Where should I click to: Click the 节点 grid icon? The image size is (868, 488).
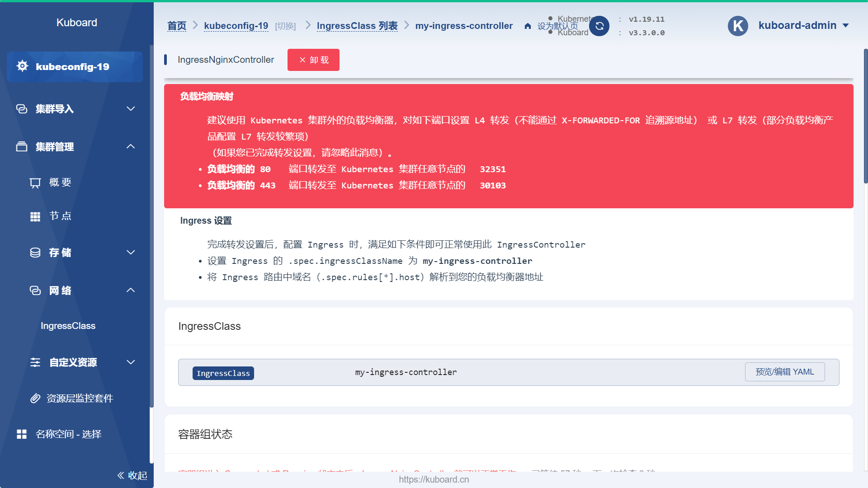point(35,216)
